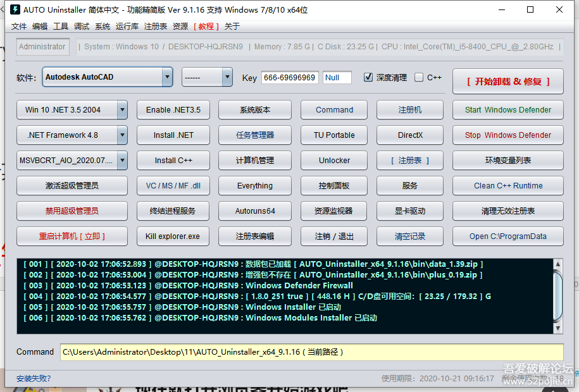Click the 安装失败? link
Image resolution: width=579 pixels, height=392 pixels.
[x=34, y=379]
